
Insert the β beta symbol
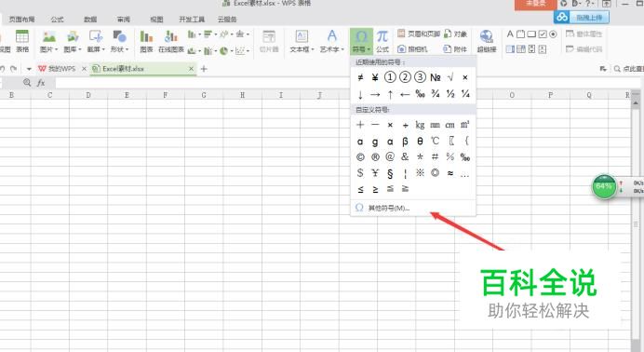tap(405, 142)
